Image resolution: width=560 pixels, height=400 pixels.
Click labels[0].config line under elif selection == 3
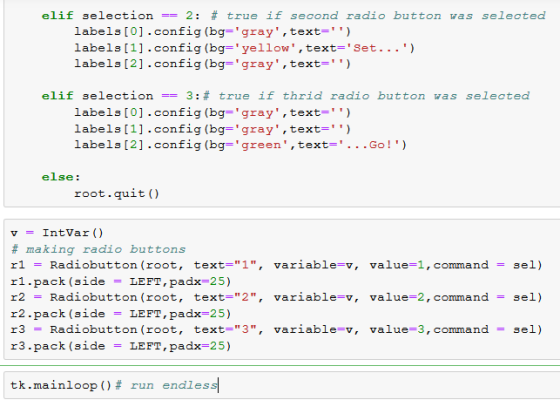coord(213,112)
